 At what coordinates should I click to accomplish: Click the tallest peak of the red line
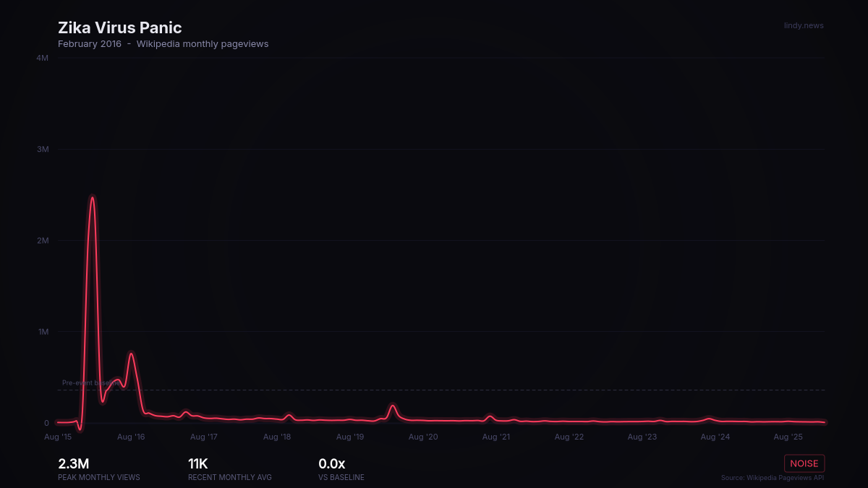click(x=92, y=197)
